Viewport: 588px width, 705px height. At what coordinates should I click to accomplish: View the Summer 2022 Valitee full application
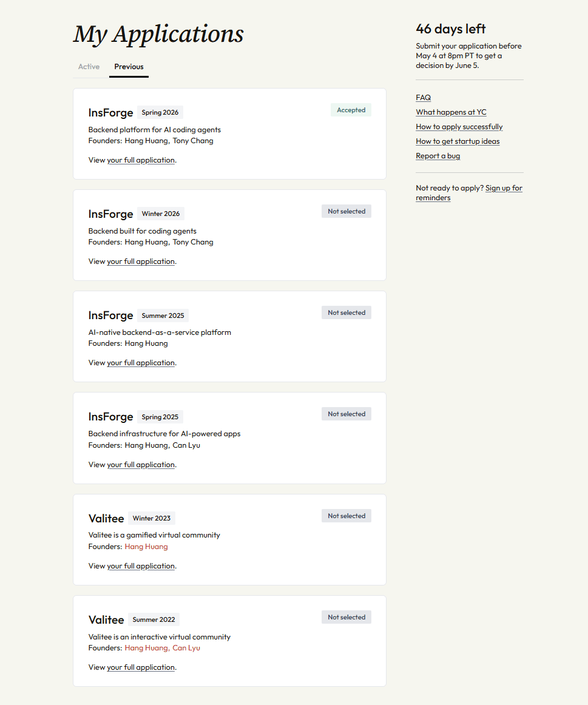pyautogui.click(x=141, y=667)
